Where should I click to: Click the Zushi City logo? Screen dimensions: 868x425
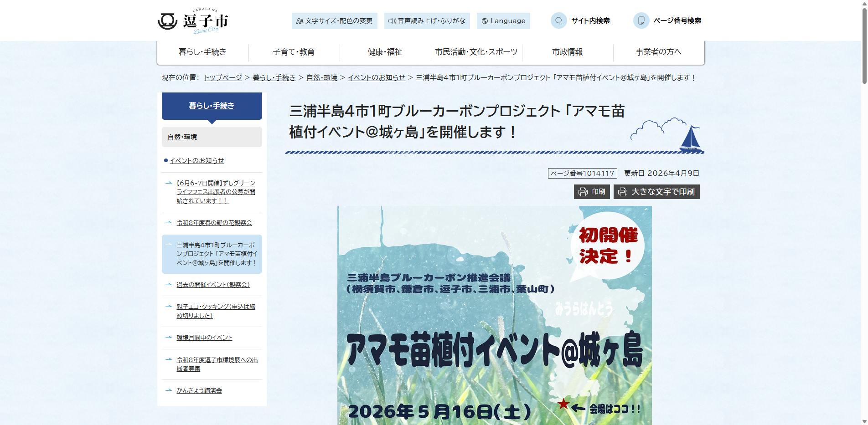(193, 21)
